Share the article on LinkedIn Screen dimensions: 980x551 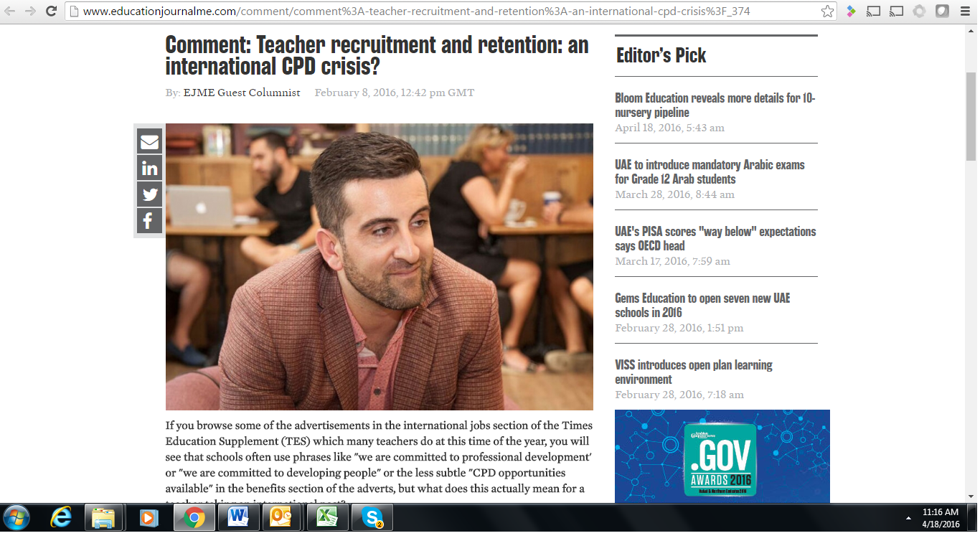coord(149,168)
